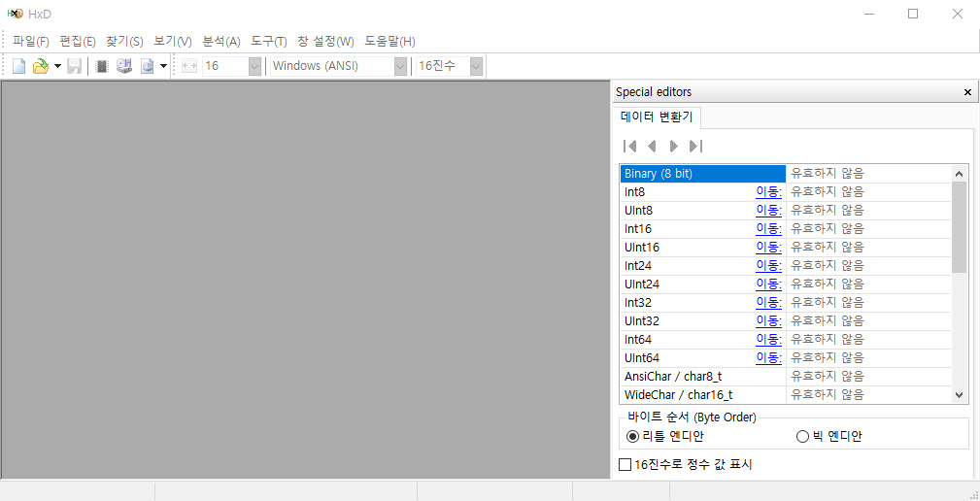Viewport: 980px width, 501px height.
Task: Open the 분석(A) menu
Action: pyautogui.click(x=221, y=42)
